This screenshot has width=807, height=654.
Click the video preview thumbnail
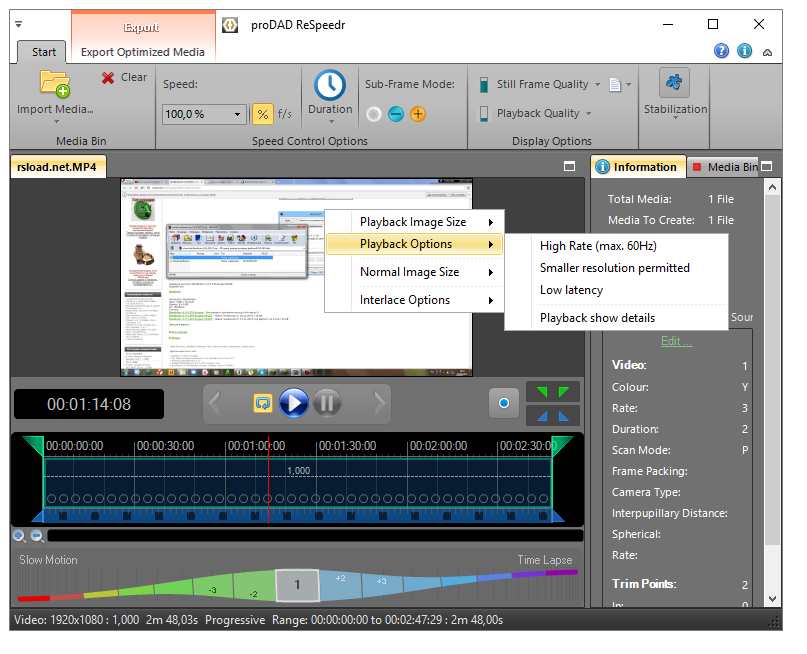pos(296,277)
